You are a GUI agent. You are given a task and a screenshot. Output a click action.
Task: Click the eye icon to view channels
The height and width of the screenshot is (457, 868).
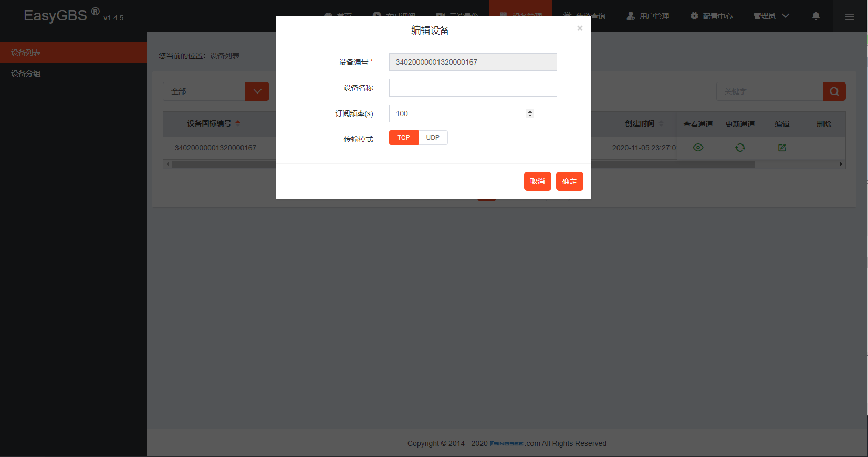(698, 148)
